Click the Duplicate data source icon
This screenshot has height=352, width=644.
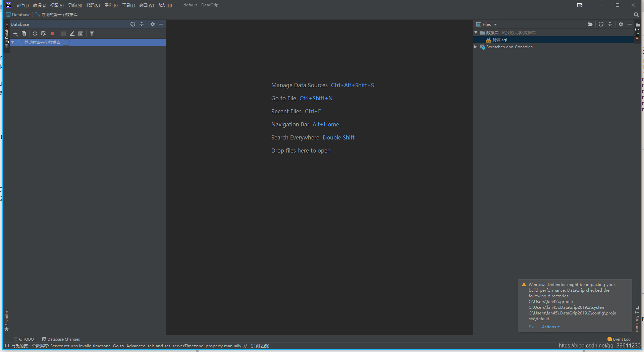(x=24, y=34)
